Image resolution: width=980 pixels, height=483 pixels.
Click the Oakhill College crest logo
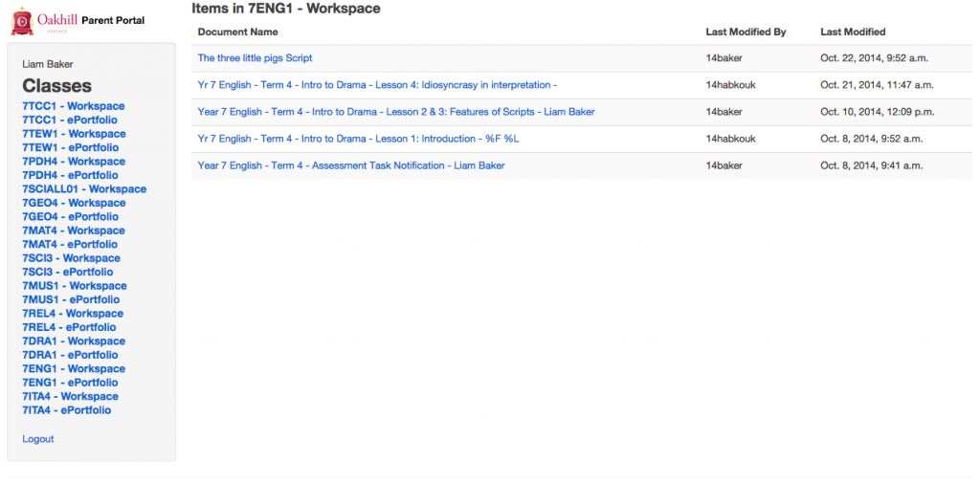point(22,21)
